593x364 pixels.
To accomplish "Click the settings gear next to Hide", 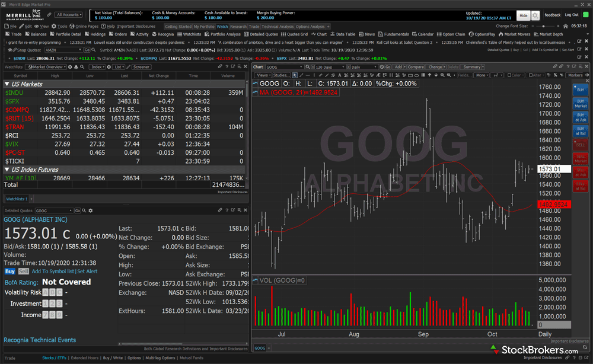I will [x=535, y=15].
